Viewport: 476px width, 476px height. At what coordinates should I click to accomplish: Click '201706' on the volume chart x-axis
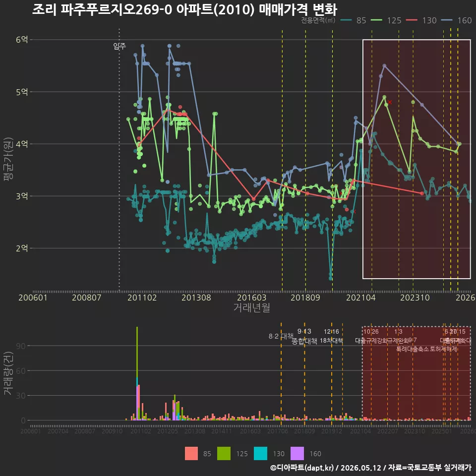tap(278, 431)
